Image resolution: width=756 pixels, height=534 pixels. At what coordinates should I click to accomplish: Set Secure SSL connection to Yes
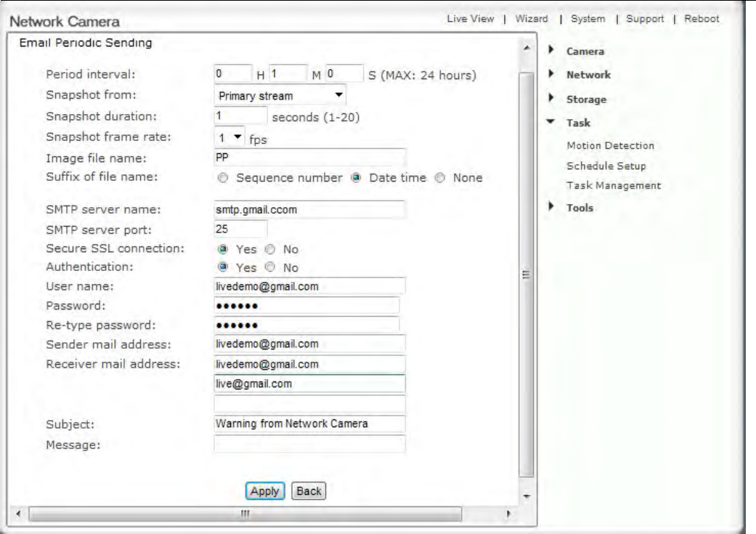tap(222, 249)
